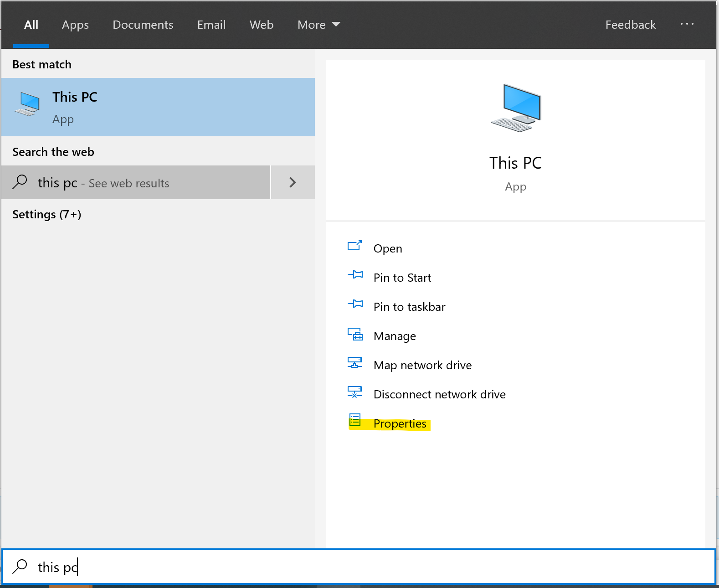Click the Map network drive icon
719x588 pixels.
[354, 363]
